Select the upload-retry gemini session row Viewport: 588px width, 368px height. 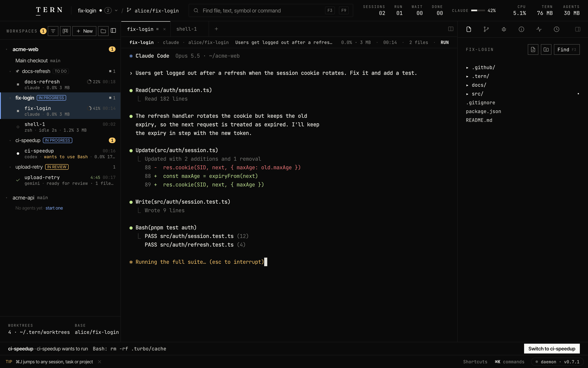pyautogui.click(x=60, y=180)
